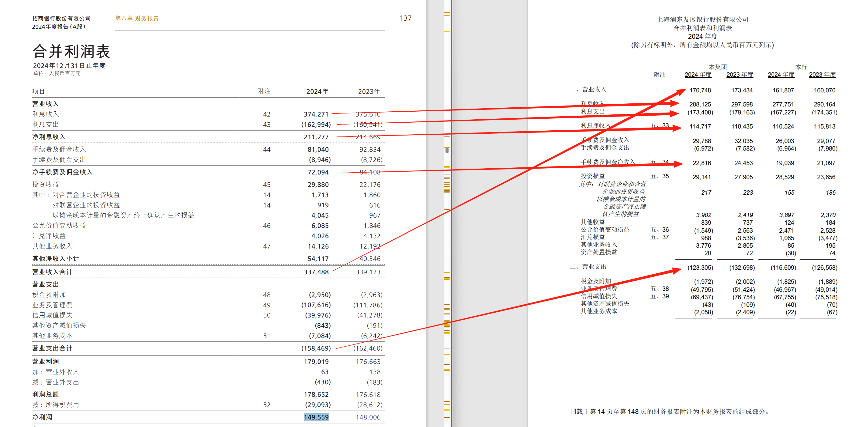
Task: Click page number 137
Action: [x=405, y=18]
